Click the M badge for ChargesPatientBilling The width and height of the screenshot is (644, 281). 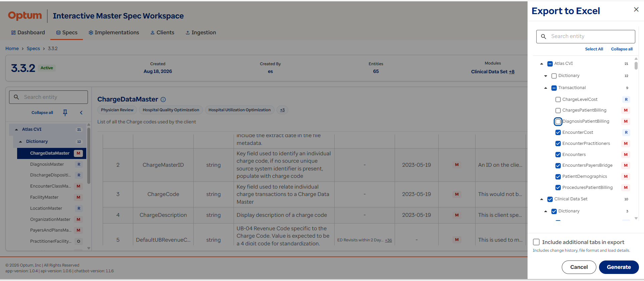pos(626,110)
